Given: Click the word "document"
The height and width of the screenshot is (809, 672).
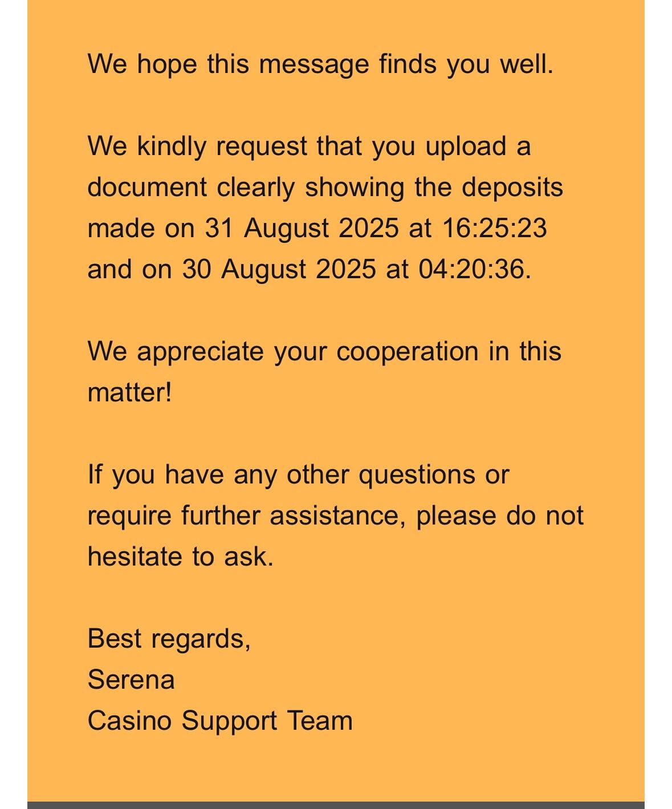Looking at the screenshot, I should click(x=147, y=187).
